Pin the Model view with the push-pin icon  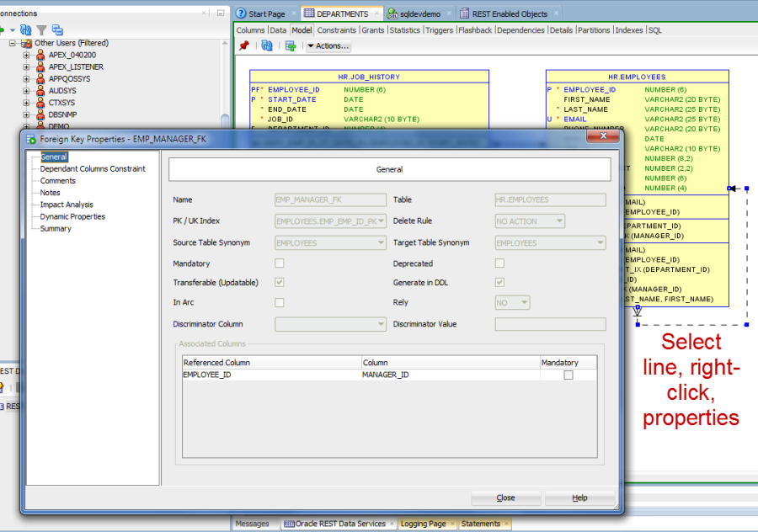(244, 45)
